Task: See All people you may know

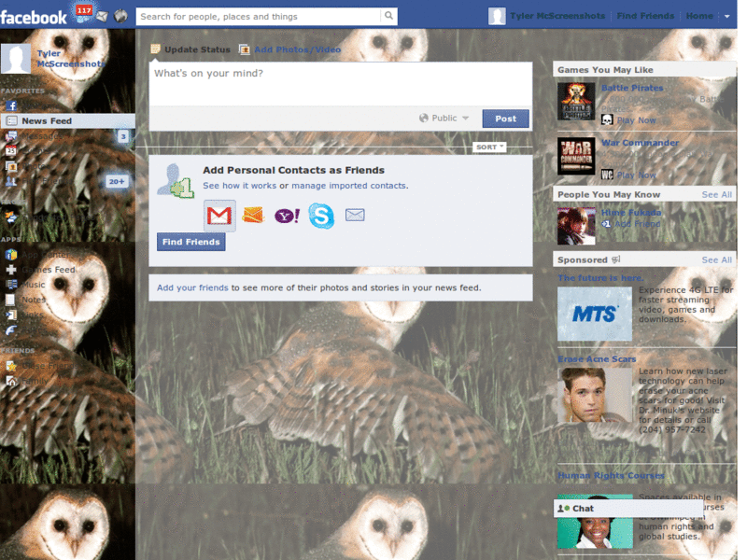Action: [x=716, y=195]
